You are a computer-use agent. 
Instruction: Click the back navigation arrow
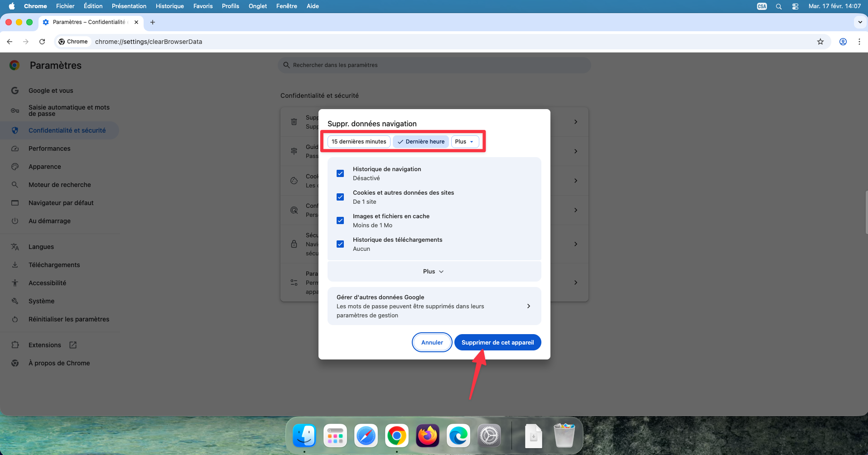pos(10,42)
